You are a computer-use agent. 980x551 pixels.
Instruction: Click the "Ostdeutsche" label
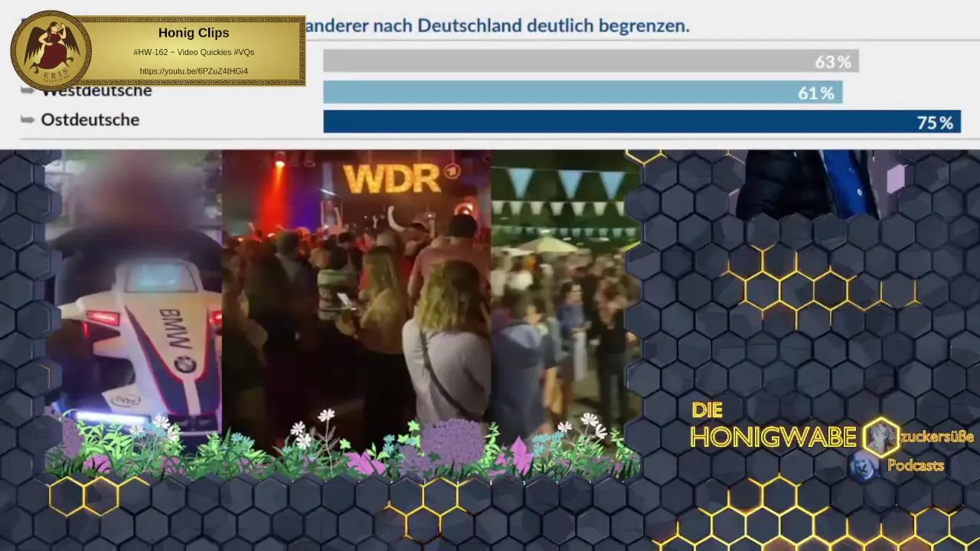click(x=90, y=119)
